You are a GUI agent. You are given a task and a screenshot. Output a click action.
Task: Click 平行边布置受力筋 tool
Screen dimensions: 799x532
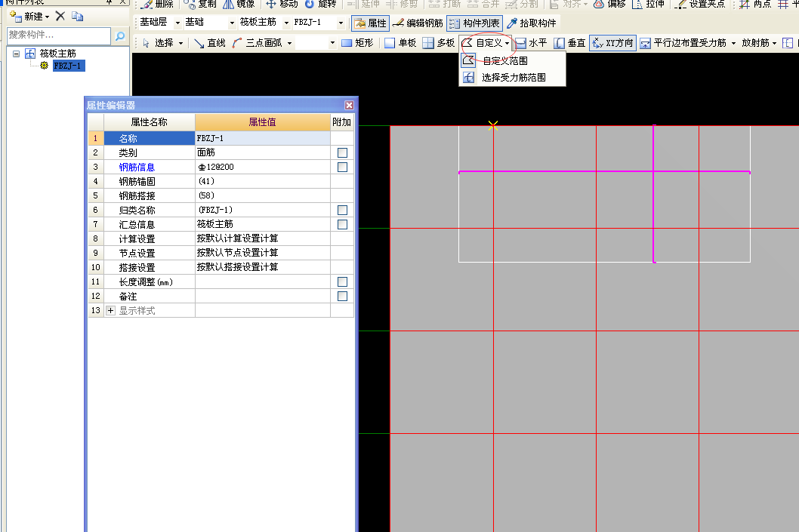683,43
